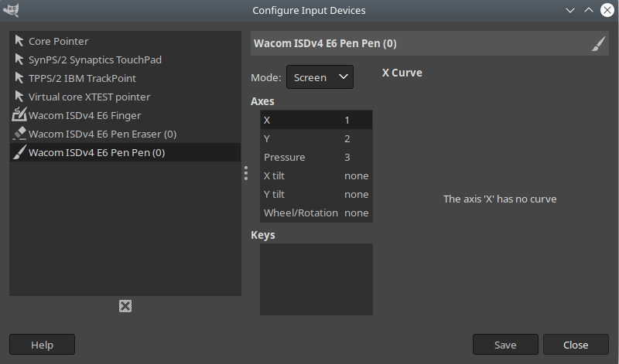The width and height of the screenshot is (619, 364).
Task: Minimize the Configure Input Devices window
Action: (x=570, y=10)
